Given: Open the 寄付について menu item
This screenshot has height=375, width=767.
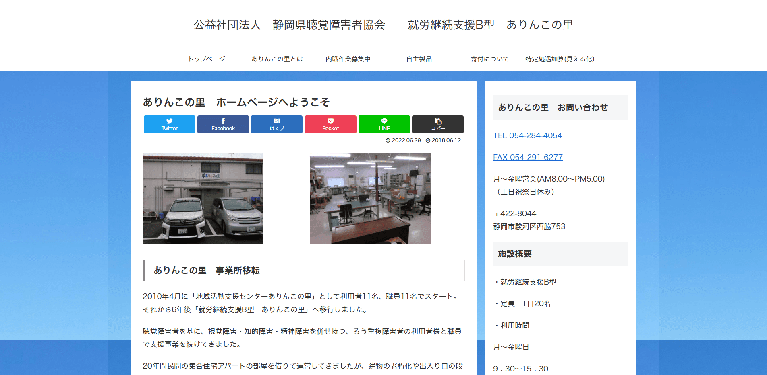Looking at the screenshot, I should 489,59.
